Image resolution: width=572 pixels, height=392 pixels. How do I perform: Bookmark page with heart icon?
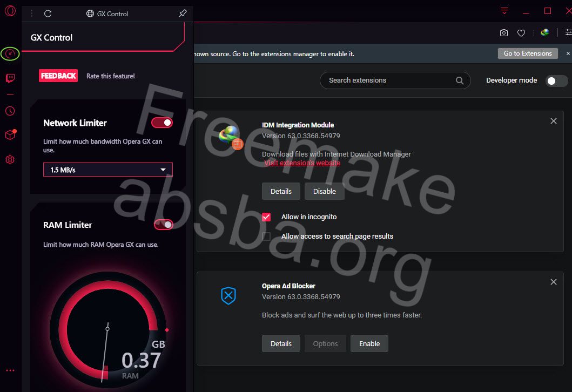pos(521,33)
